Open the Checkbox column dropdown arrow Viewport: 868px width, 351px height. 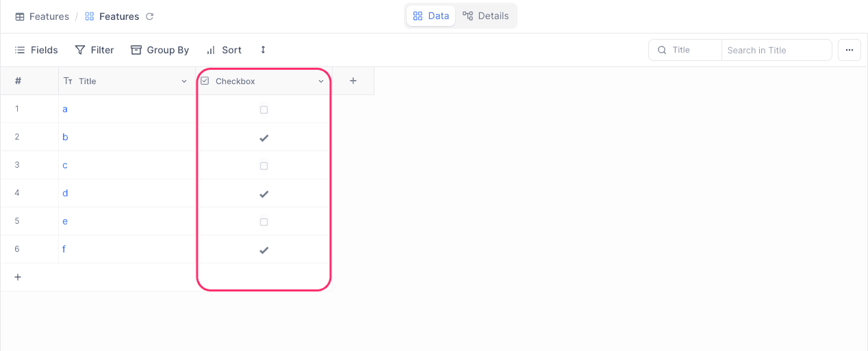point(321,81)
